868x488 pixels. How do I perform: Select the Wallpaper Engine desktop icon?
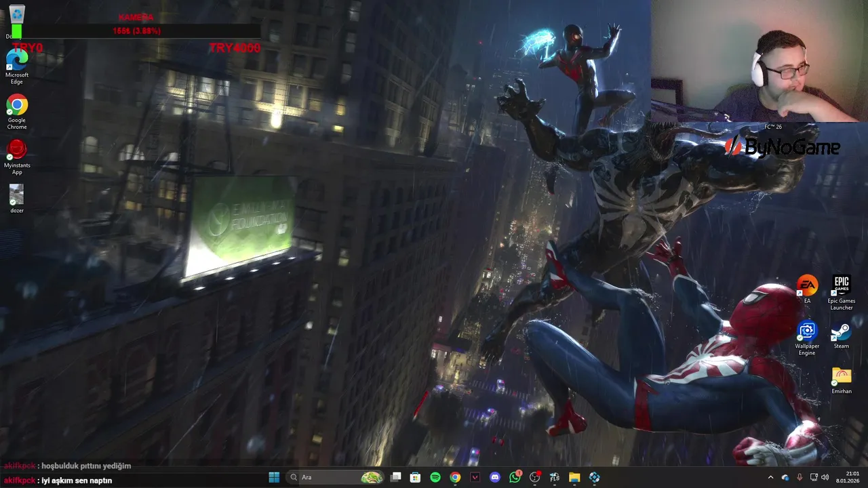tap(807, 338)
